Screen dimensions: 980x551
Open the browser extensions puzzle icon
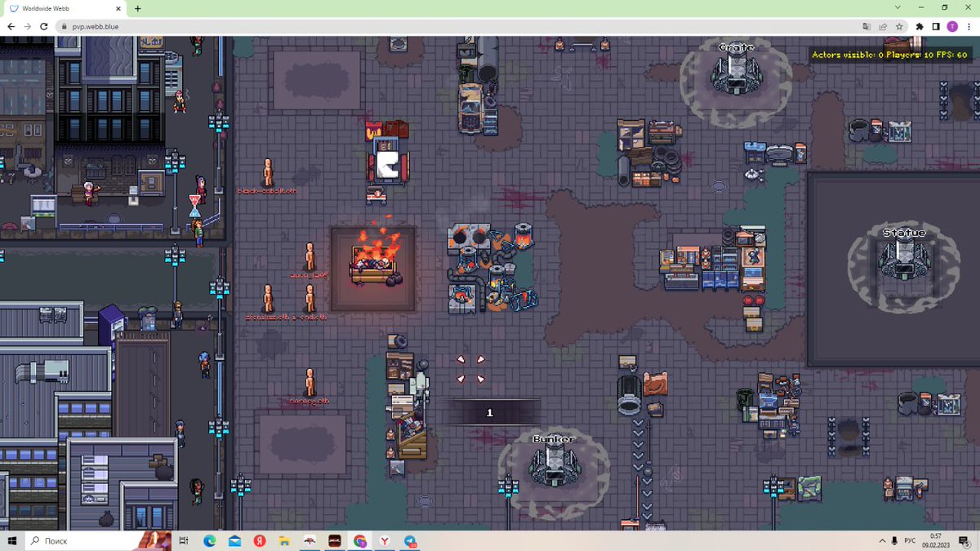[x=920, y=26]
